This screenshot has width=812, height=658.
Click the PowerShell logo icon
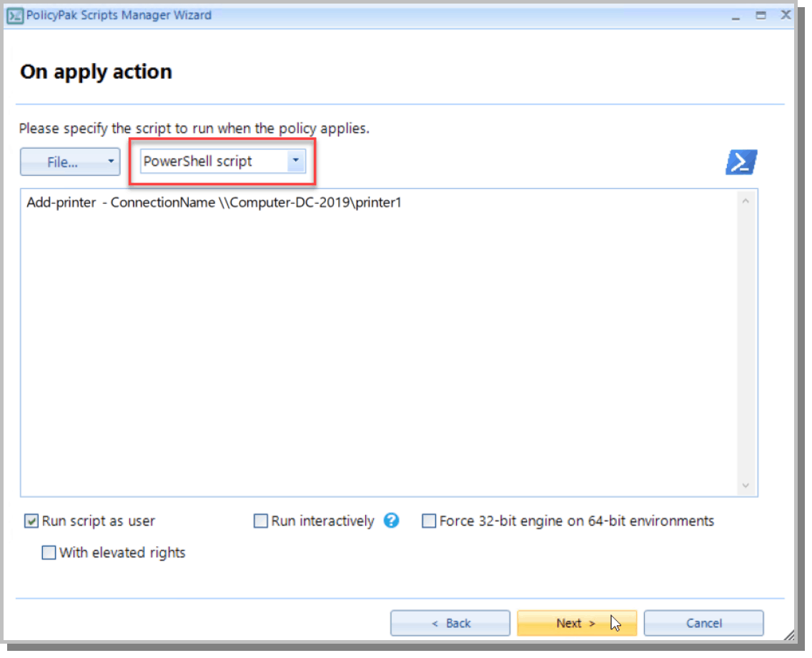741,162
